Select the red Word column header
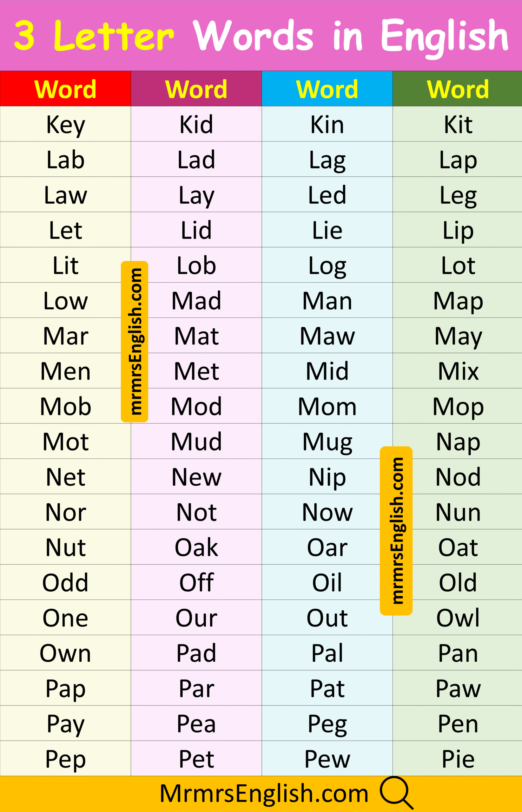Image resolution: width=522 pixels, height=812 pixels. click(x=65, y=89)
